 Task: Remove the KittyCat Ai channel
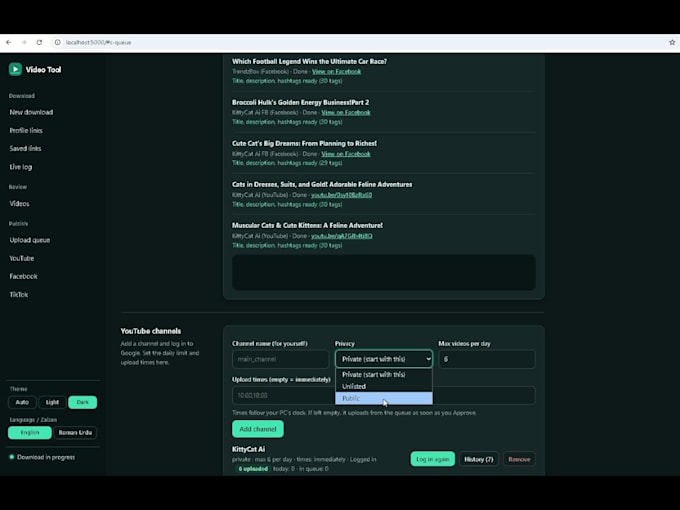519,459
